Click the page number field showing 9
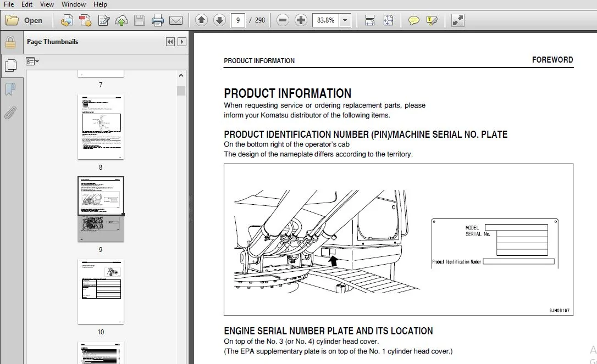 238,20
